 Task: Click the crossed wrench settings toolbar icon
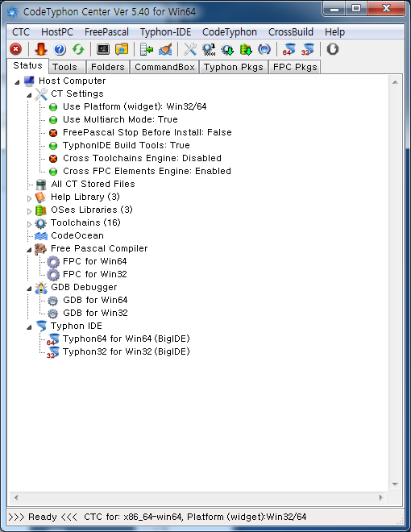point(190,49)
